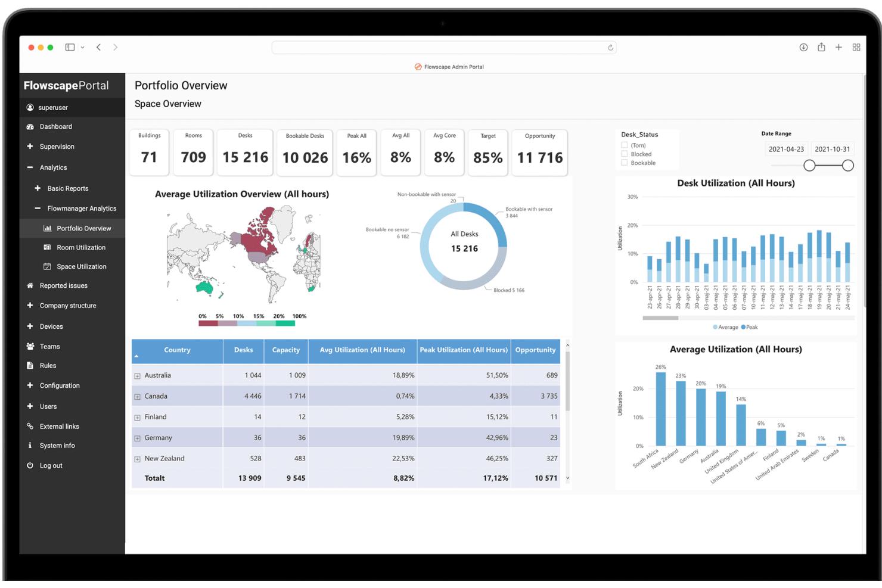Open the browser downloads icon

click(x=803, y=47)
